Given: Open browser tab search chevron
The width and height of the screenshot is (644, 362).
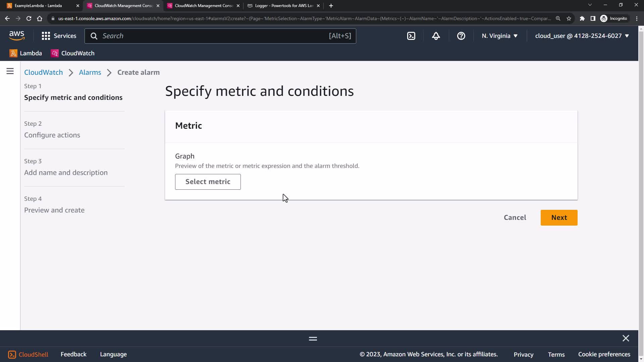Looking at the screenshot, I should [590, 5].
